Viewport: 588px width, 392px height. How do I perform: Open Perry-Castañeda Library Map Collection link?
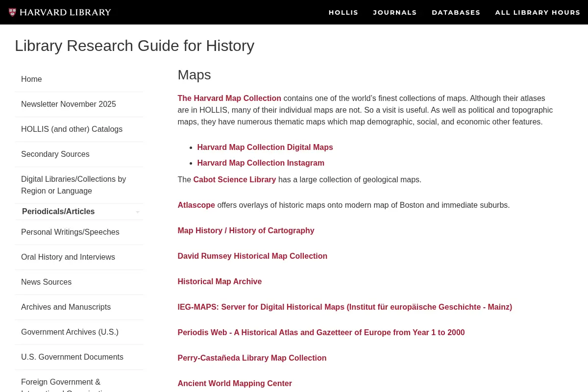coord(252,358)
